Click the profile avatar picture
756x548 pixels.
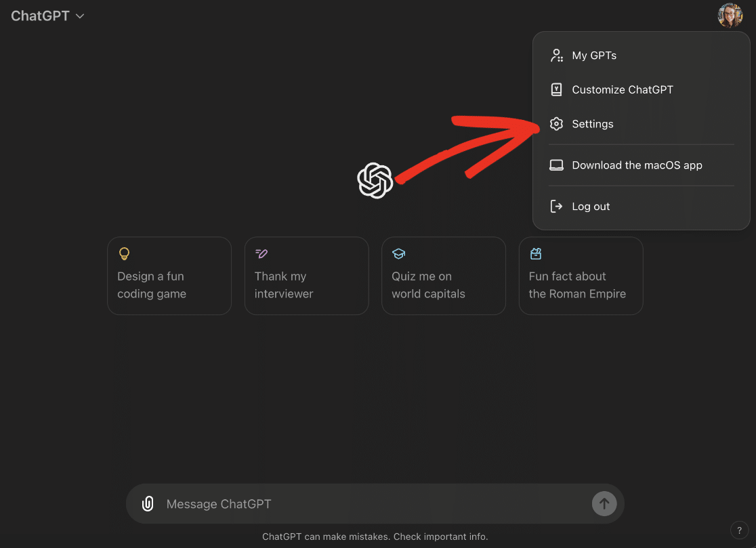[730, 15]
